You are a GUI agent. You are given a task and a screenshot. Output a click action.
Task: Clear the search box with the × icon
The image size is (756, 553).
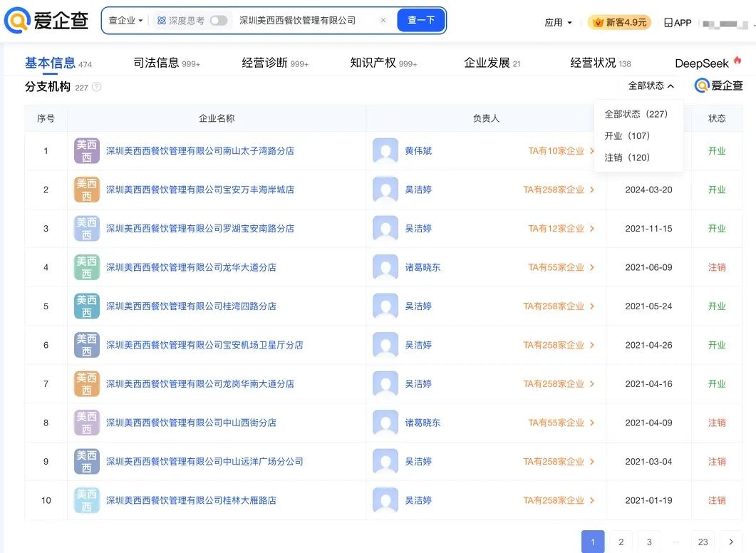[383, 21]
